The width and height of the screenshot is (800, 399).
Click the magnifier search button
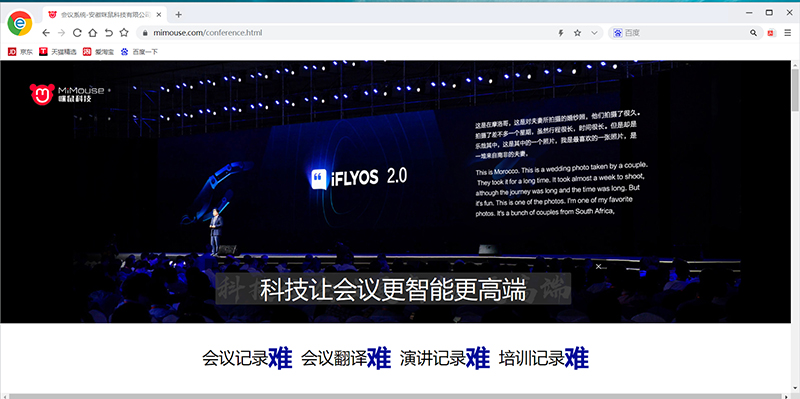point(754,33)
